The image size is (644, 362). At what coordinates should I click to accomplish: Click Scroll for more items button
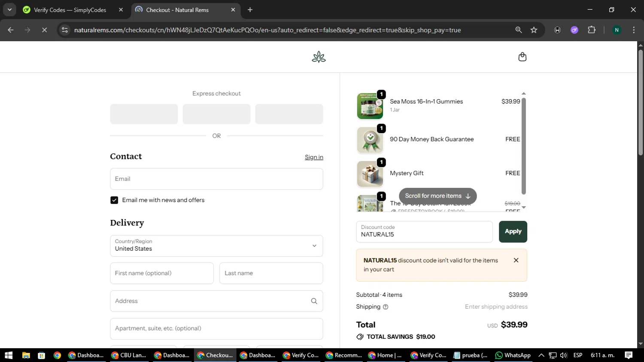coord(437,196)
